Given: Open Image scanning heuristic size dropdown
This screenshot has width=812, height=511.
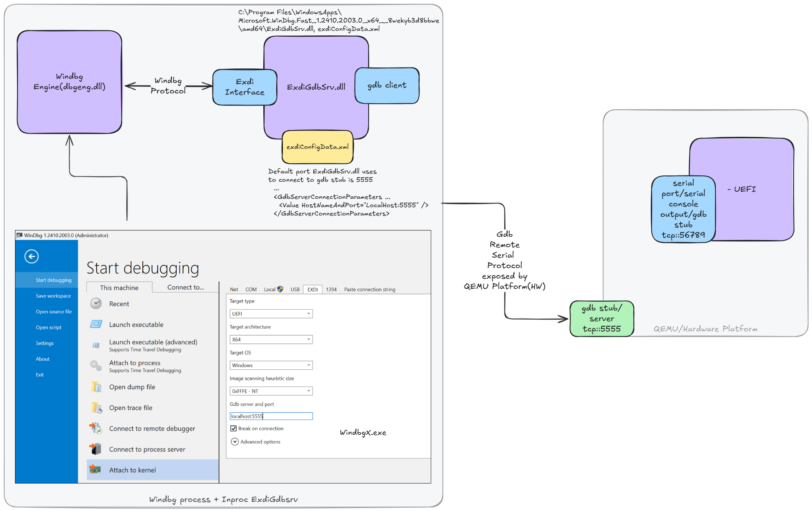Looking at the screenshot, I should click(x=271, y=391).
